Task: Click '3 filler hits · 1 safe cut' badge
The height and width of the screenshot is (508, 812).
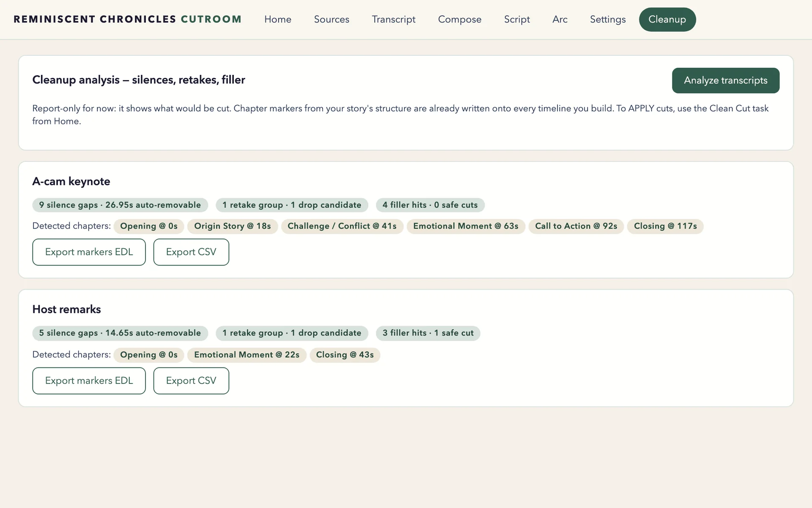Action: pyautogui.click(x=428, y=333)
